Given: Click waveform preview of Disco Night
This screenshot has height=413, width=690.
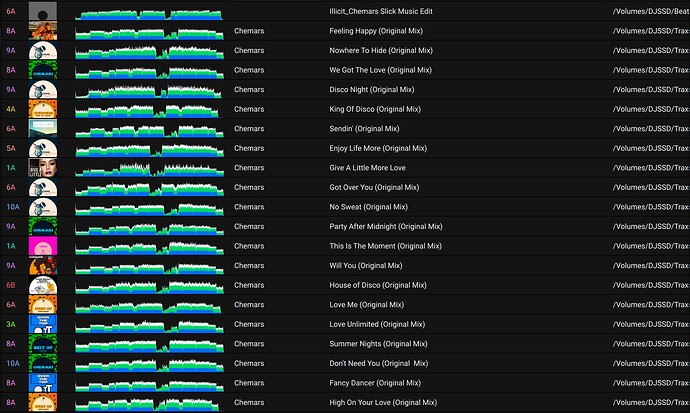Looking at the screenshot, I should coord(149,90).
